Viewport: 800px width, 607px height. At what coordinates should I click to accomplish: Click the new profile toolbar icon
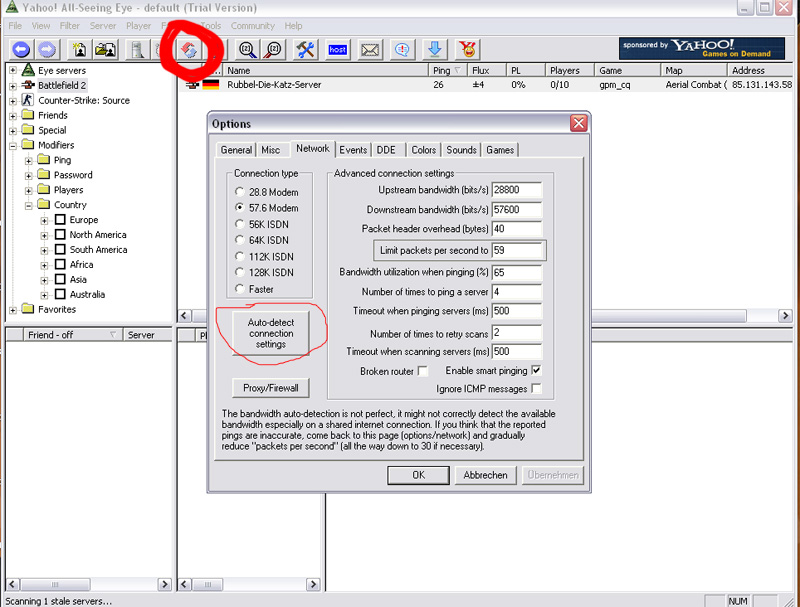[80, 49]
